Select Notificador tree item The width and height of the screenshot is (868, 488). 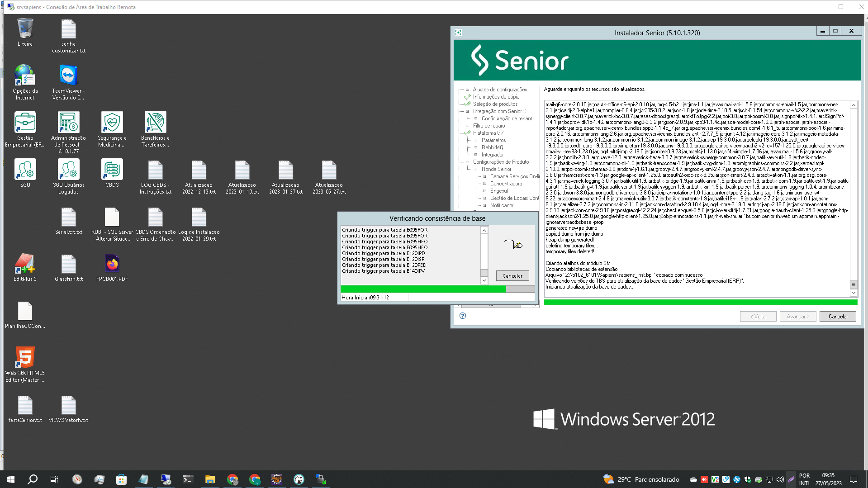(x=502, y=205)
